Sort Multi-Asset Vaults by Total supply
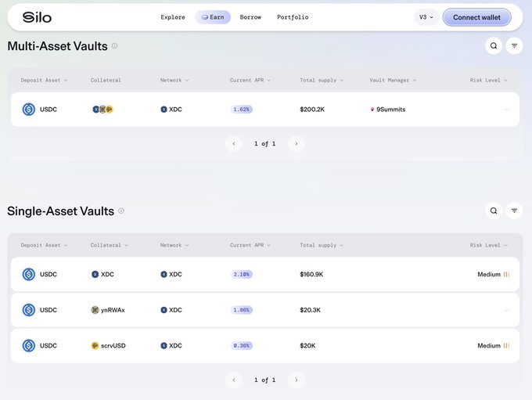 pyautogui.click(x=322, y=80)
